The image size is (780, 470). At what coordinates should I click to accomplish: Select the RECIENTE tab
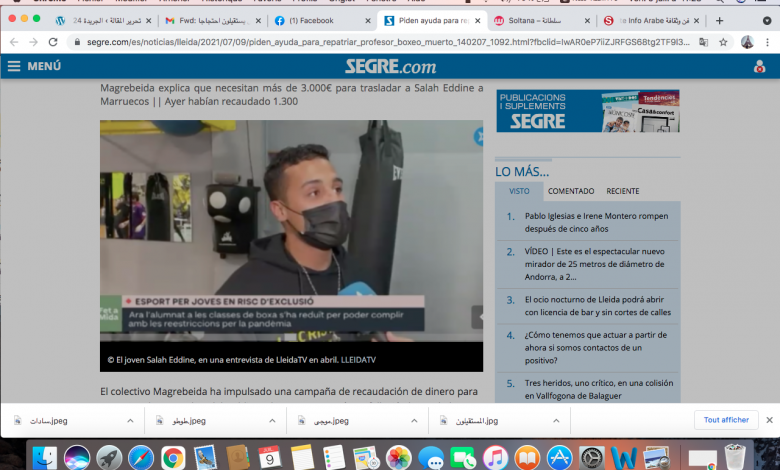622,191
